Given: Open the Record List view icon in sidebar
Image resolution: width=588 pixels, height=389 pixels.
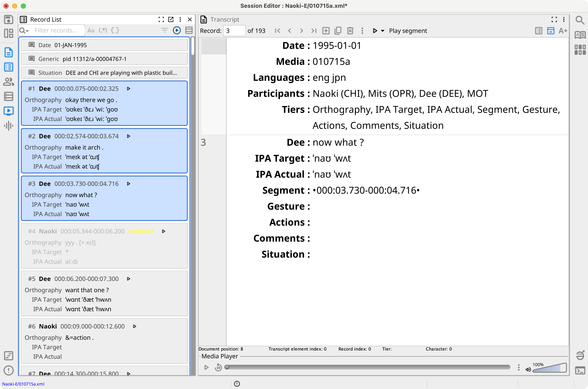Looking at the screenshot, I should pyautogui.click(x=8, y=67).
